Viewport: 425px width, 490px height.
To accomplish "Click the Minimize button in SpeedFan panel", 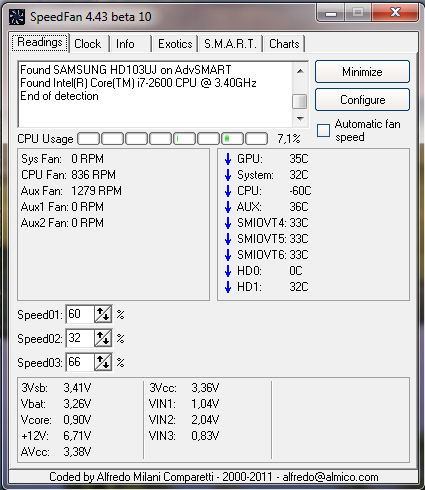I will (x=362, y=72).
